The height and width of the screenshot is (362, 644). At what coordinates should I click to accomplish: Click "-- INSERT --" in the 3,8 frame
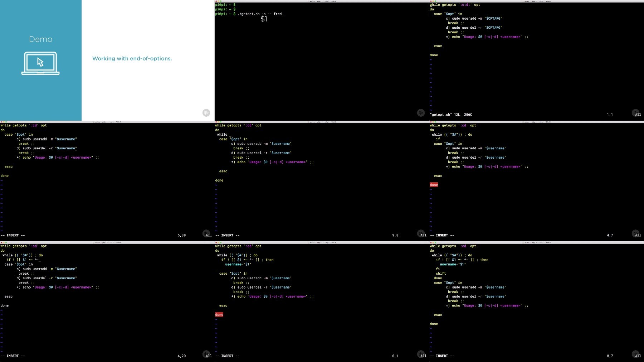coord(227,235)
